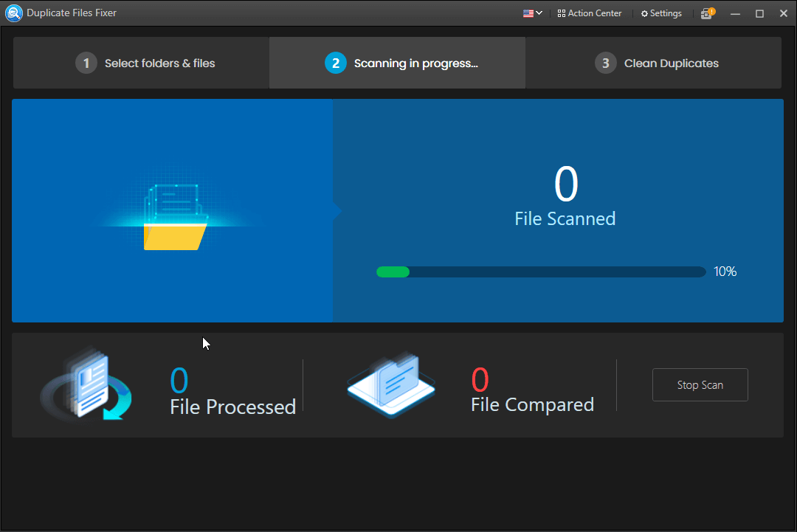797x532 pixels.
Task: Click the Duplicate Files Fixer app logo
Action: (x=13, y=13)
